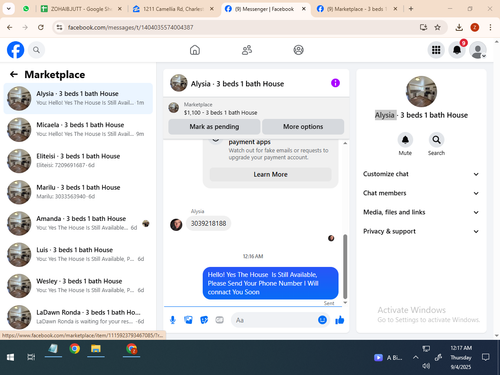The height and width of the screenshot is (375, 500).
Task: Open Luis 3 beds conversation
Action: tap(78, 254)
